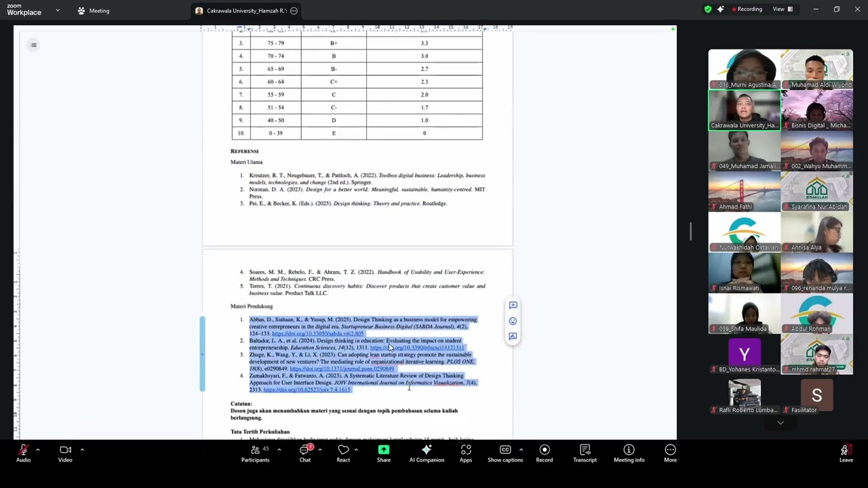Select the 039_Shifa Maulida participant video
The image size is (868, 488).
pos(745,313)
